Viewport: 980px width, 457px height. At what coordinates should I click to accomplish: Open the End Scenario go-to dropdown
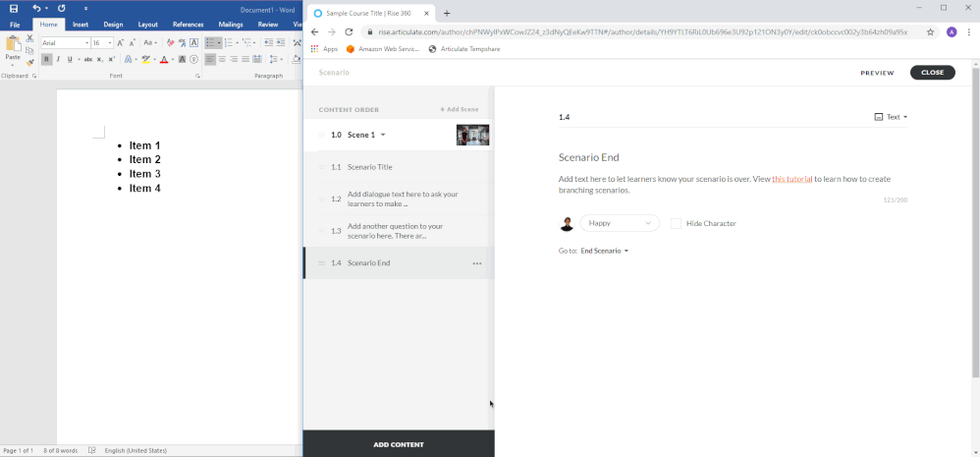(604, 251)
